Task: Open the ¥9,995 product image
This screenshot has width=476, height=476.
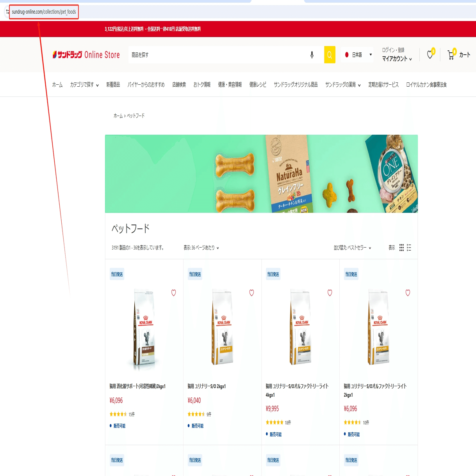Action: coord(301,327)
